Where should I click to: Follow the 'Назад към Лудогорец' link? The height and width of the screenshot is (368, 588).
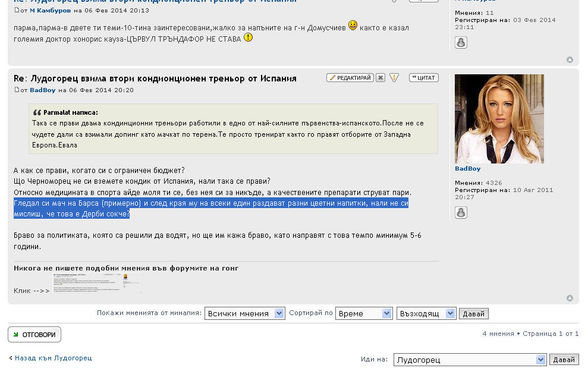[53, 358]
